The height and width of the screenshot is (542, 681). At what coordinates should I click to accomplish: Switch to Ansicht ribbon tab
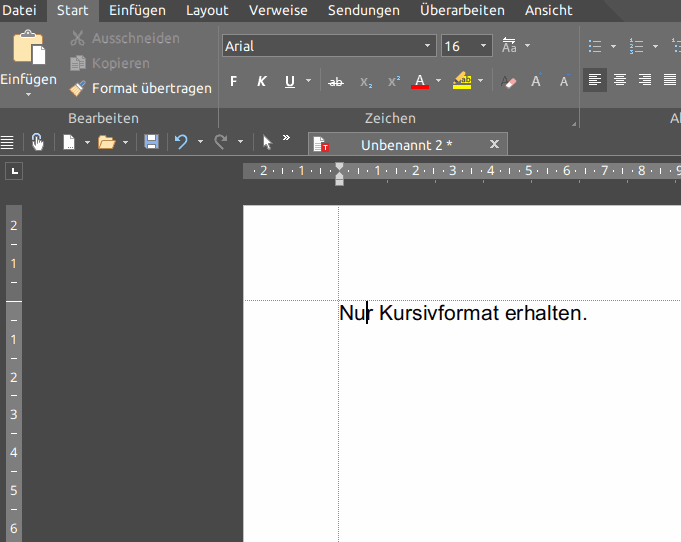(x=549, y=10)
